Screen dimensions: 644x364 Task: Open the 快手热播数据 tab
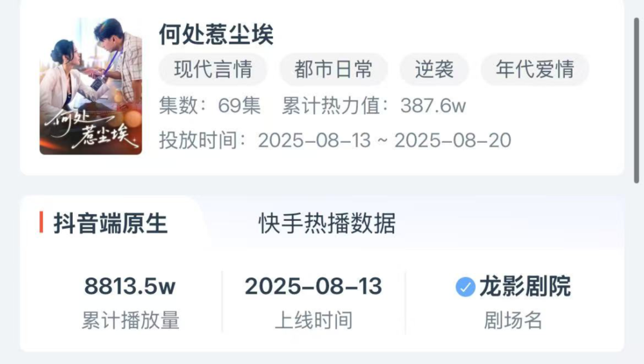(327, 224)
